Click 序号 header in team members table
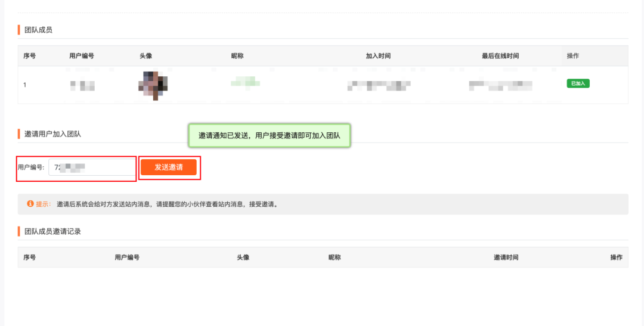Viewport: 644px width, 326px height. [x=30, y=56]
